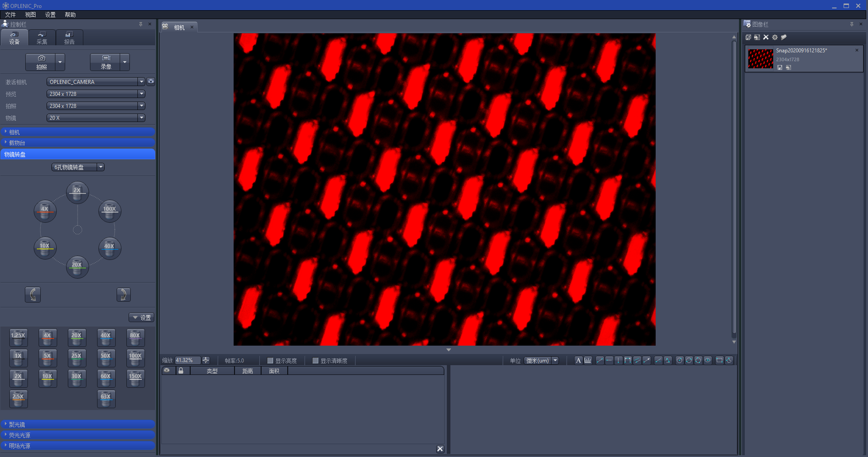
Task: Open the 微米(um) unit dropdown
Action: pos(555,360)
